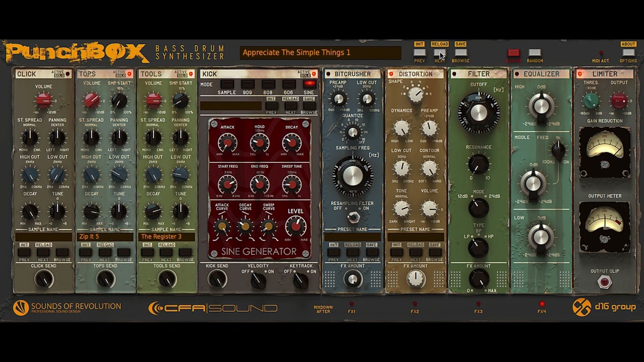Click the Limiter Output red knob
Screen dimensions: 644x362
coord(619,101)
